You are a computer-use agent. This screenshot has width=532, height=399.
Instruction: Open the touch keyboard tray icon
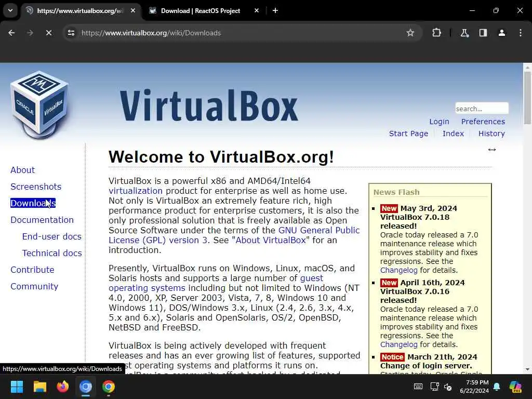tap(418, 387)
